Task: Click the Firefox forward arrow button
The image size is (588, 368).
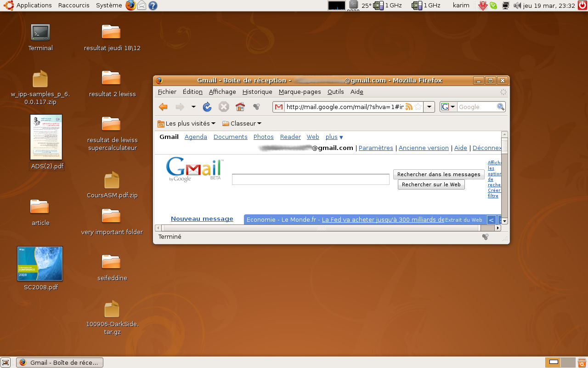Action: click(x=180, y=107)
